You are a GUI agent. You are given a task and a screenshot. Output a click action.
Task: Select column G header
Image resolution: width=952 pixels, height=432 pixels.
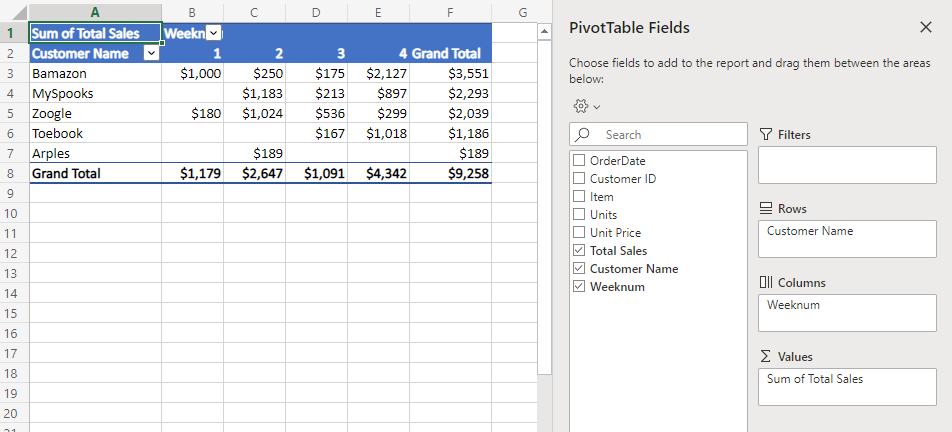point(523,12)
